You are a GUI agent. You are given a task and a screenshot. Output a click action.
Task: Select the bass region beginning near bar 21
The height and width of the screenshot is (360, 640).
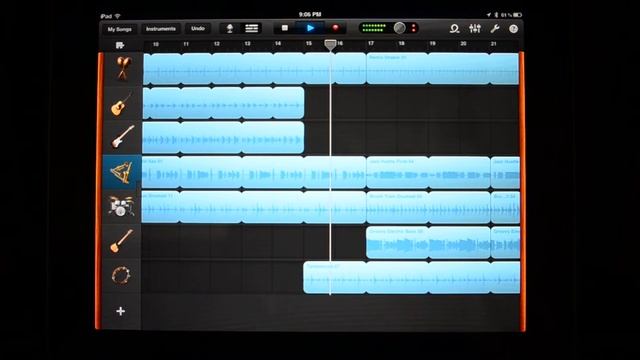(505, 242)
